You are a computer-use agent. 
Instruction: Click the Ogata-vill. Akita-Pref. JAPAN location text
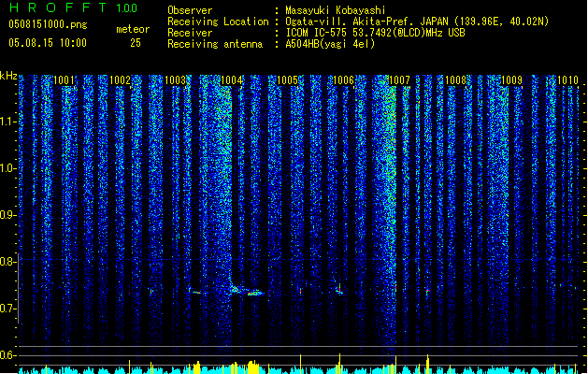pyautogui.click(x=417, y=22)
